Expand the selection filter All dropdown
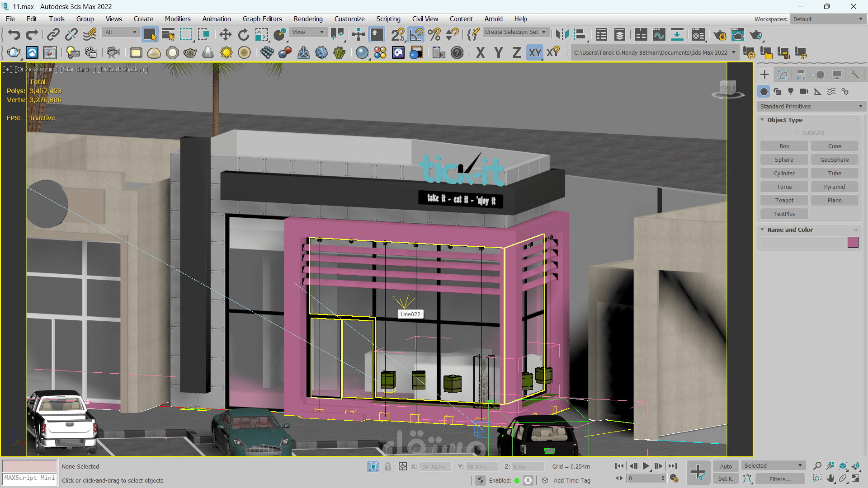 121,33
